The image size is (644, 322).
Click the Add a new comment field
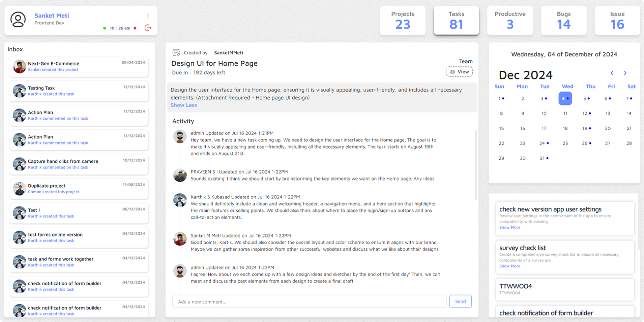pyautogui.click(x=309, y=302)
